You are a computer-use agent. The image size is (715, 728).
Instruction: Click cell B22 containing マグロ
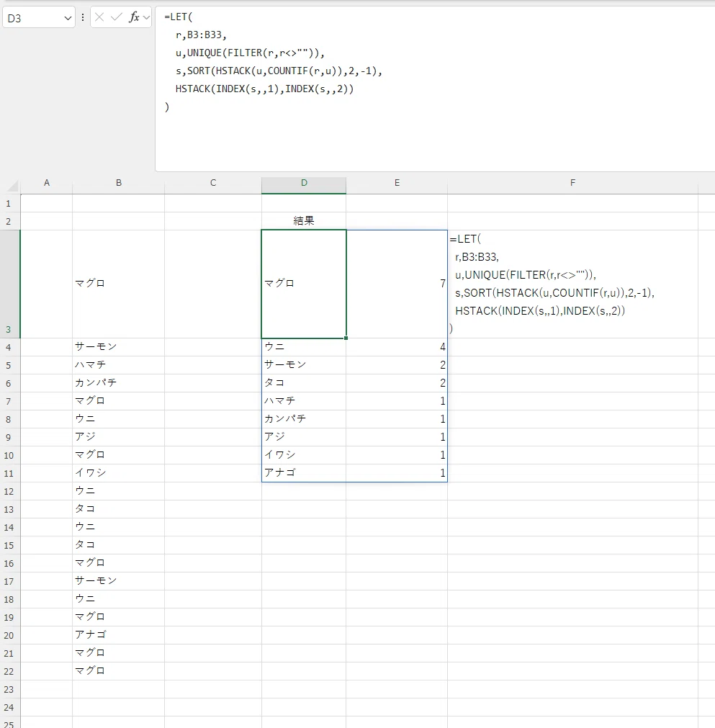118,671
